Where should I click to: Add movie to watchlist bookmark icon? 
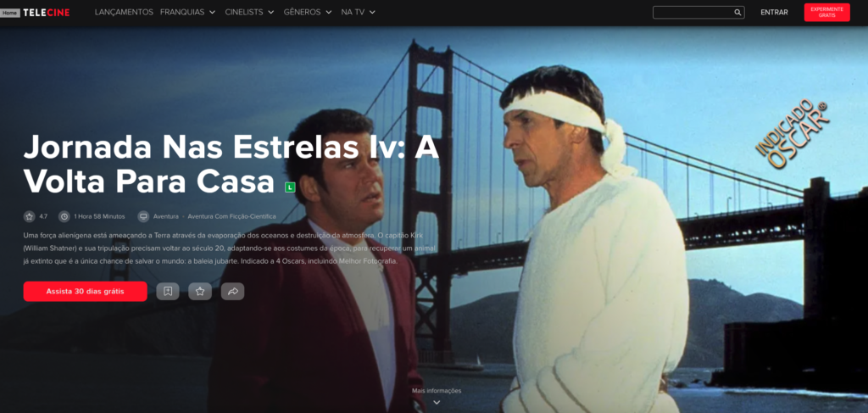pyautogui.click(x=168, y=291)
